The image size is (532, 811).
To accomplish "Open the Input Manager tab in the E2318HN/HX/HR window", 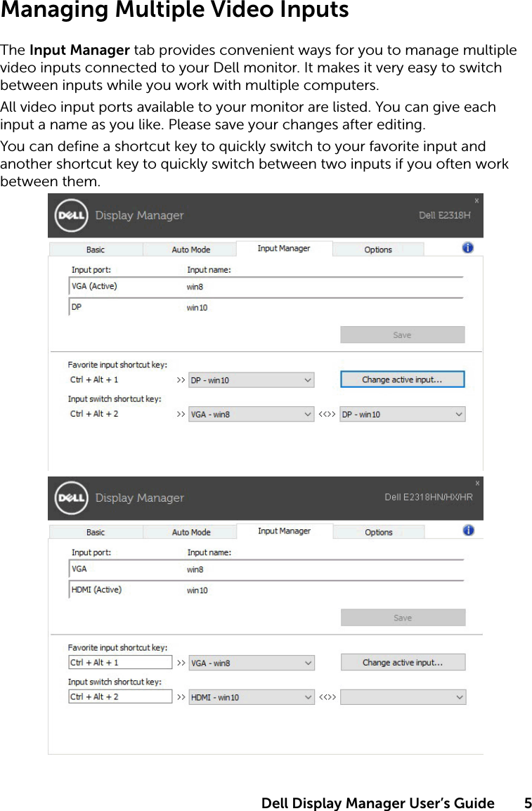I will pos(284,531).
